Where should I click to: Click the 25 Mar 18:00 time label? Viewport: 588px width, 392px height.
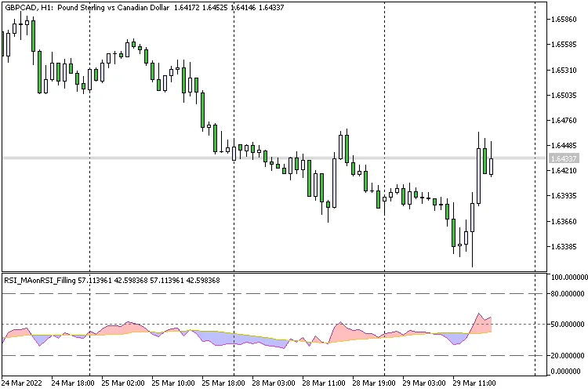tap(223, 384)
